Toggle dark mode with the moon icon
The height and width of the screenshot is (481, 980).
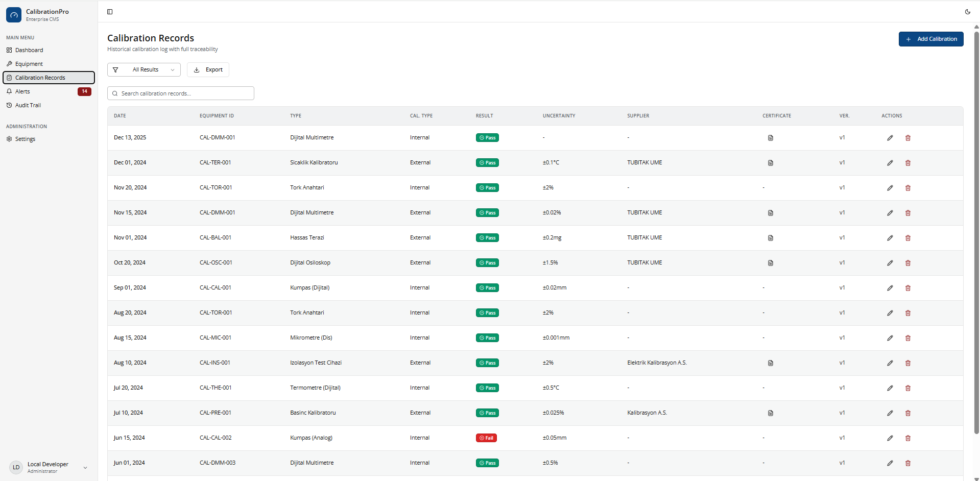pos(968,12)
